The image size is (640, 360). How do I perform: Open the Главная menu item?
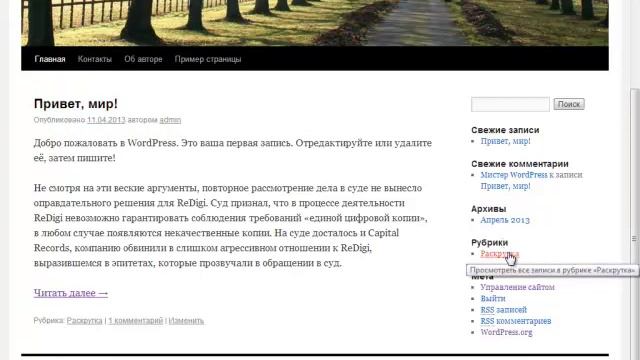[x=50, y=59]
